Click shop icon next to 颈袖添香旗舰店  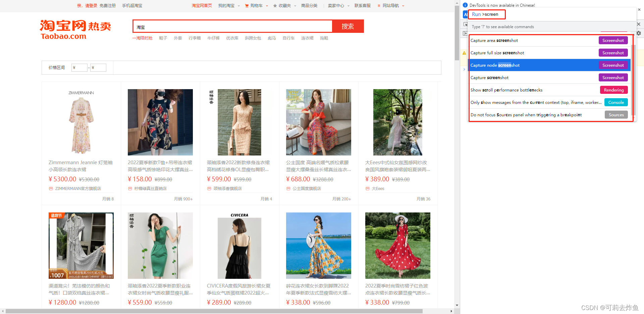209,189
